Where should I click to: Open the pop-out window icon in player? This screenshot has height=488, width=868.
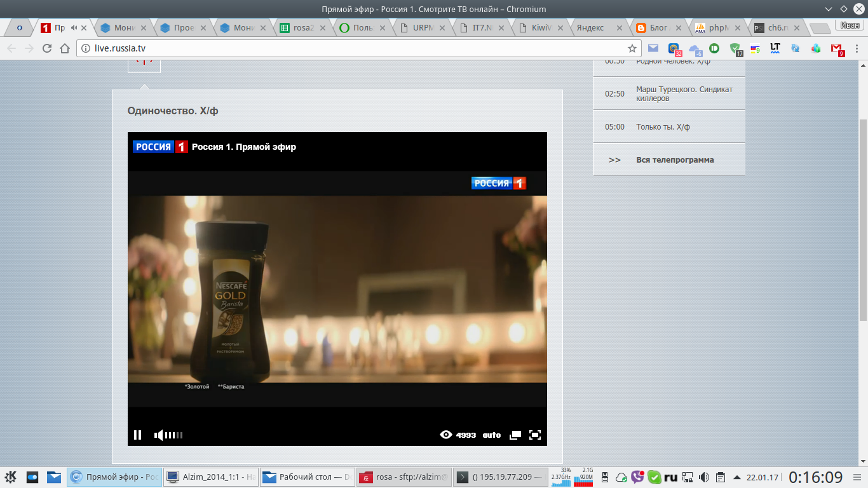click(515, 435)
